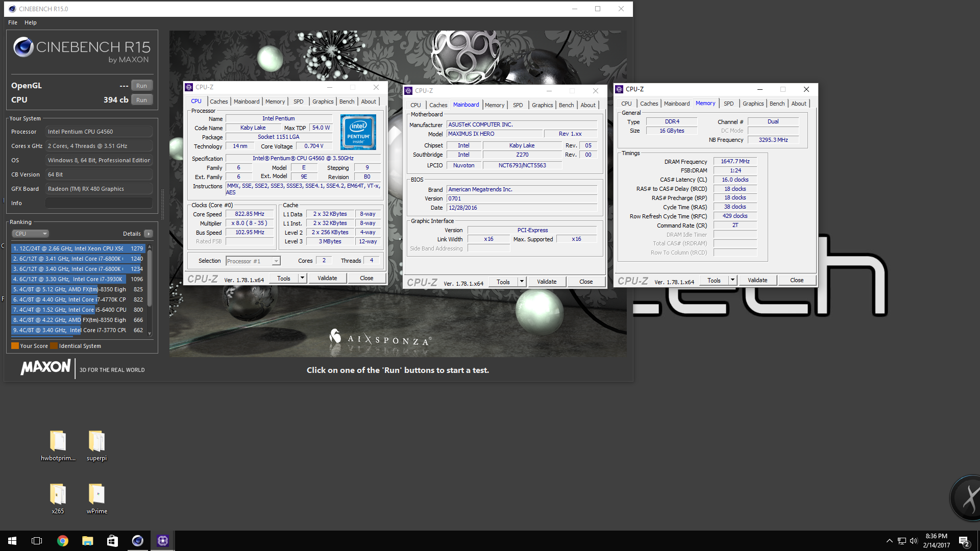Click the MAXON logo at bottom
Viewport: 980px width, 551px height.
(45, 367)
